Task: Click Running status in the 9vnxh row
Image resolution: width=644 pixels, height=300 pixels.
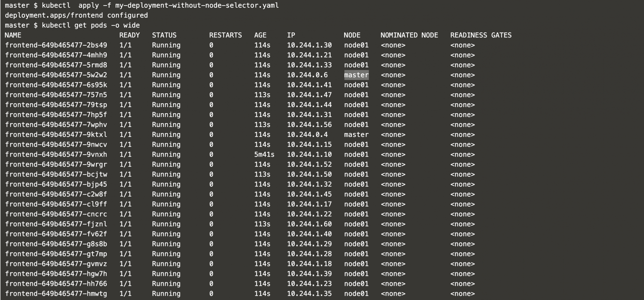Action: point(166,155)
